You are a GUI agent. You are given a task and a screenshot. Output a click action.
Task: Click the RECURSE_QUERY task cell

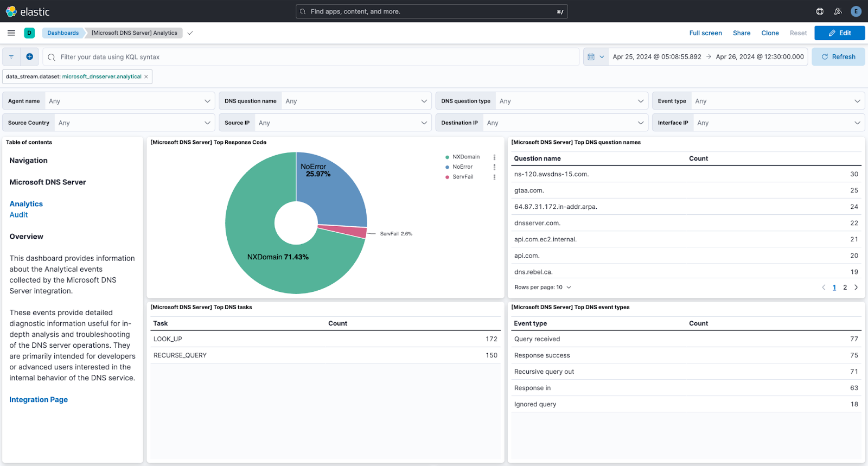pos(180,355)
